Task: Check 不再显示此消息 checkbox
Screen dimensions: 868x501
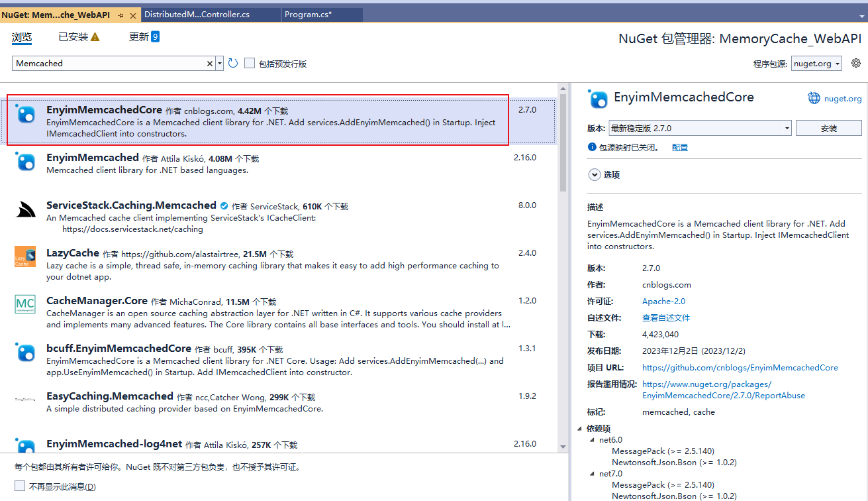Action: 20,486
